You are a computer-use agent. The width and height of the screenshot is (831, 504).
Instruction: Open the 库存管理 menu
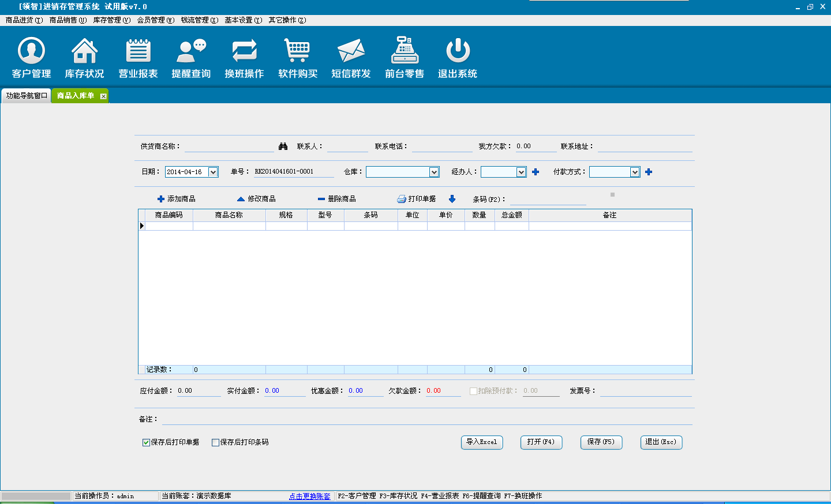111,20
